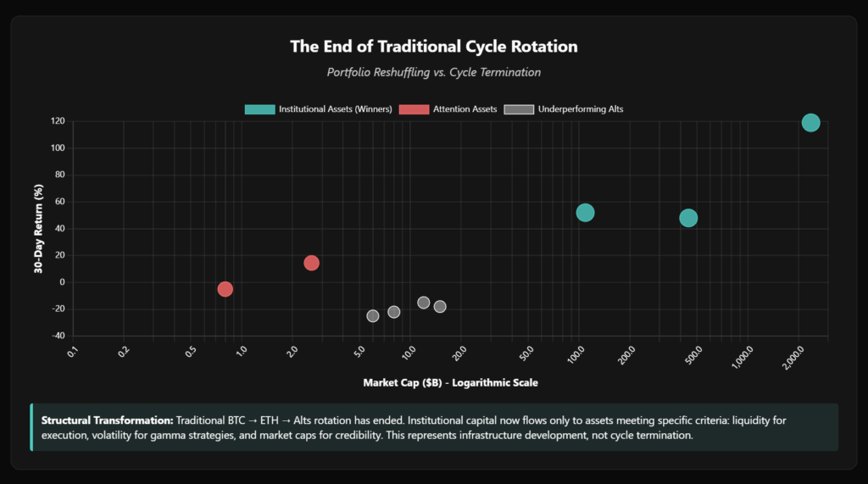Screen dimensions: 868x484
Task: Click the '120' y-axis tick label
Action: click(x=58, y=121)
